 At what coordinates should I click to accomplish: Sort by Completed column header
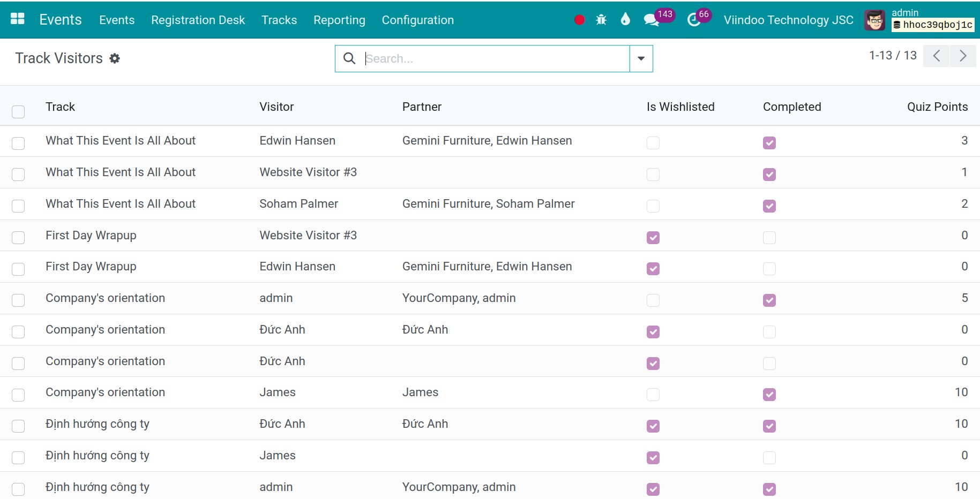coord(792,107)
